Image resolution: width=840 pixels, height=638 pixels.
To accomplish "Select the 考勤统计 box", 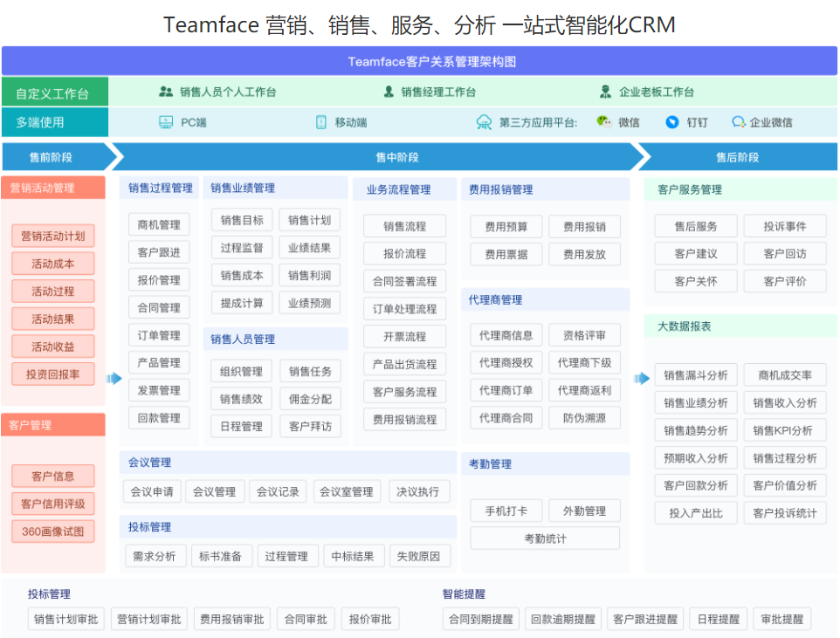I will point(545,539).
